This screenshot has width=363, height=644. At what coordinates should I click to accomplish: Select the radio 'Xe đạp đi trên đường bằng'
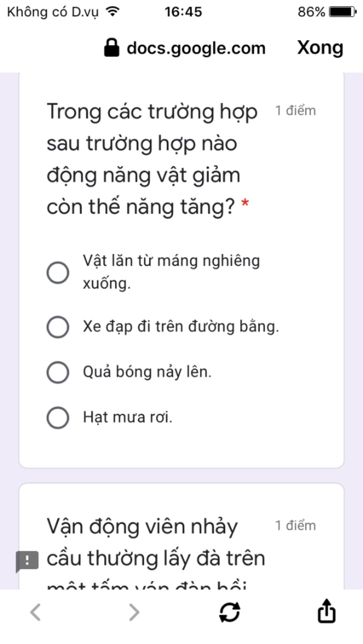[58, 327]
